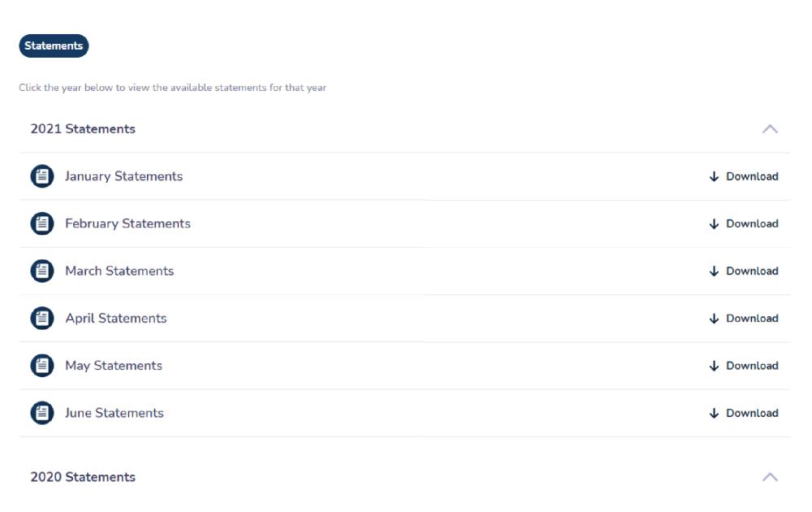Download March Statements
Viewport: 812px width, 512px height.
point(744,271)
